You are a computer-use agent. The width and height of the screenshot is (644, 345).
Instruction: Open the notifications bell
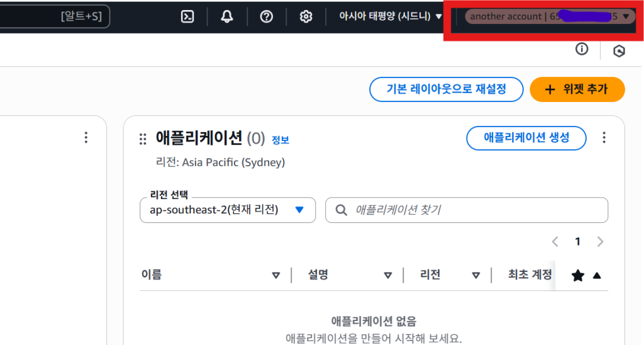pos(226,16)
